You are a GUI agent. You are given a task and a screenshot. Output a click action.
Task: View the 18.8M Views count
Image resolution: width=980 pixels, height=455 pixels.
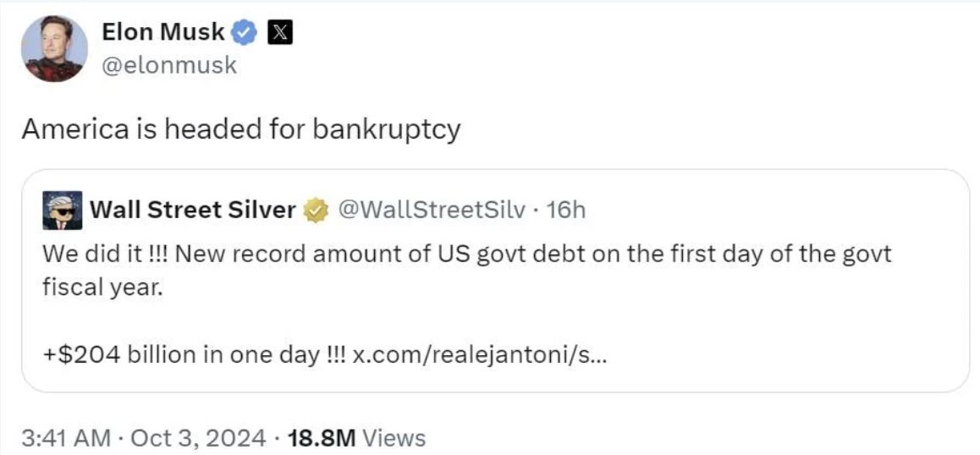[x=322, y=437]
